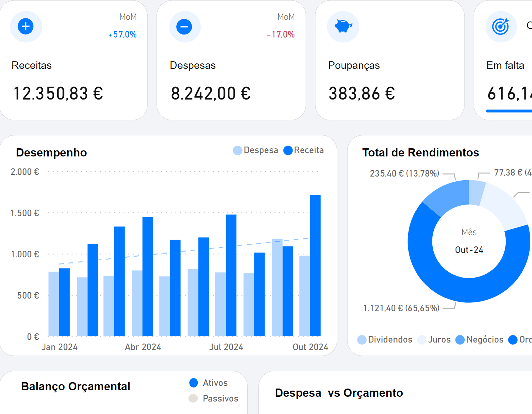Screen dimensions: 532x414
Task: Click the minus icon on Despesas card
Action: click(184, 26)
